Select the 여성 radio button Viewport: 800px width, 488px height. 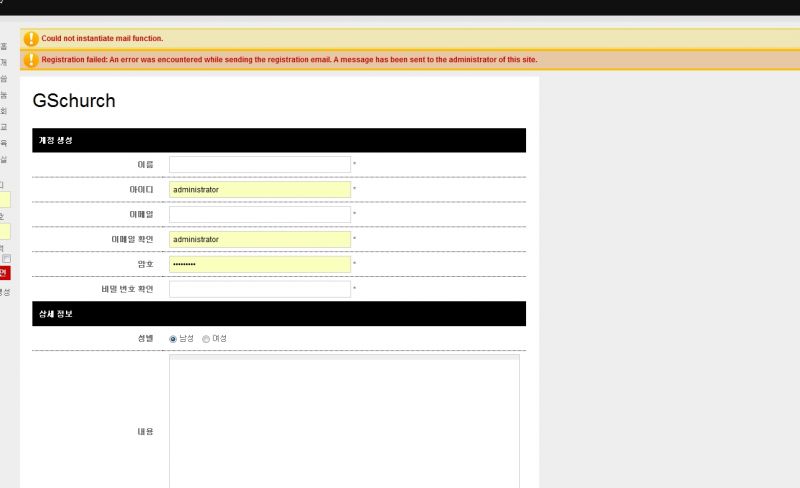click(x=206, y=339)
